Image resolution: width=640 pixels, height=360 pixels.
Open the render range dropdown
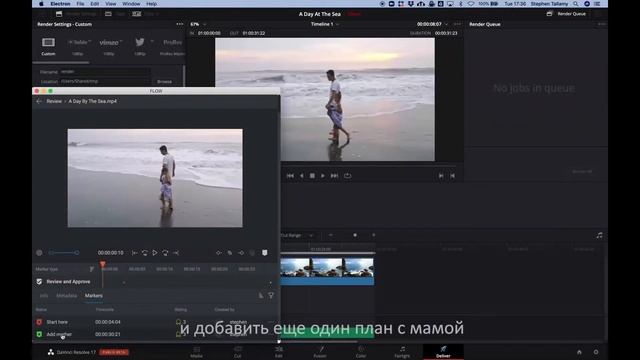pyautogui.click(x=298, y=236)
